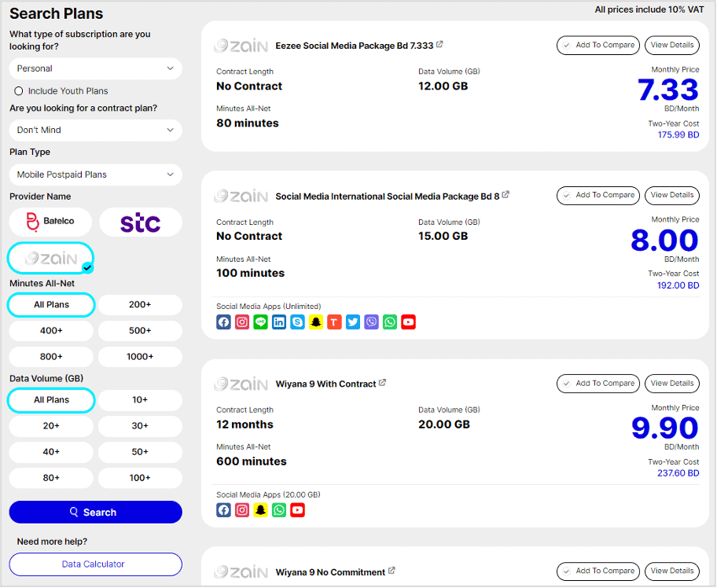Toggle the Zain provider selection
This screenshot has height=588, width=717.
(51, 258)
